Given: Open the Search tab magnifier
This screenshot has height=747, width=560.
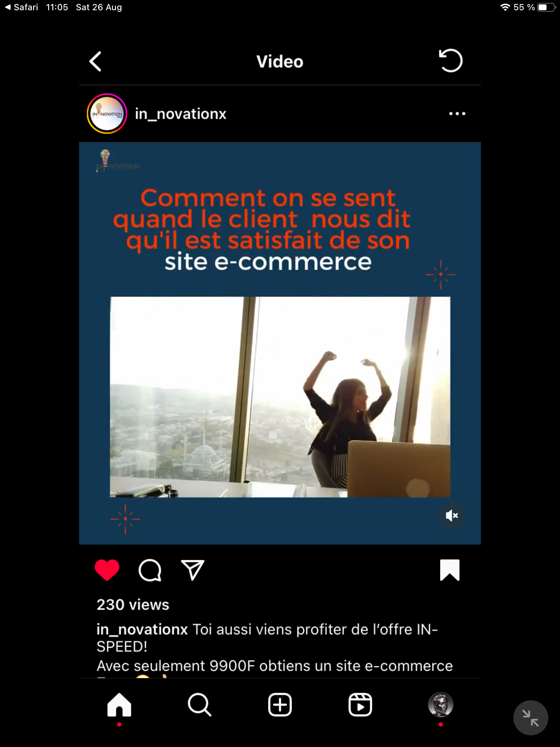Looking at the screenshot, I should (x=199, y=705).
